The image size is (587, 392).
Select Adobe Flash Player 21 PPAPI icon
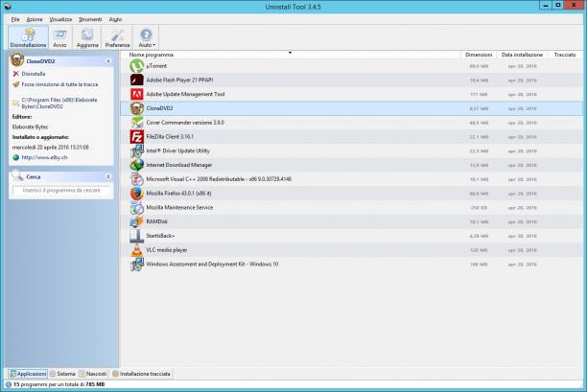pyautogui.click(x=136, y=81)
